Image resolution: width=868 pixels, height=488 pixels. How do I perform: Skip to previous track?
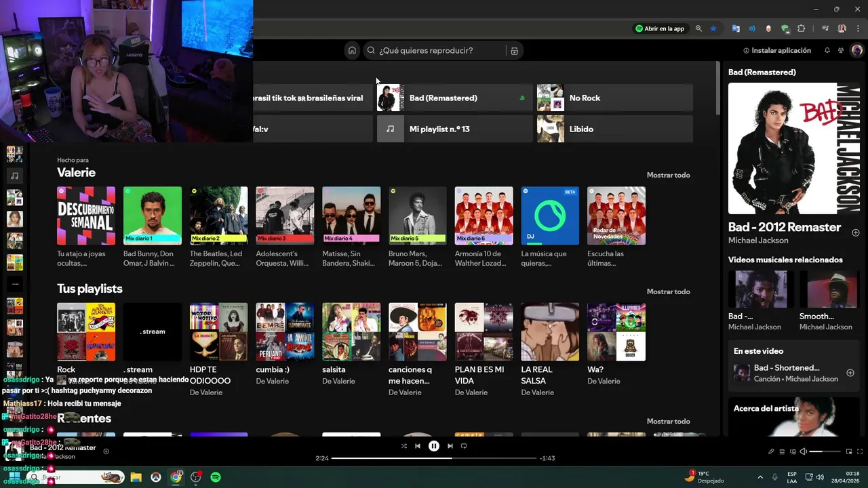pyautogui.click(x=418, y=446)
